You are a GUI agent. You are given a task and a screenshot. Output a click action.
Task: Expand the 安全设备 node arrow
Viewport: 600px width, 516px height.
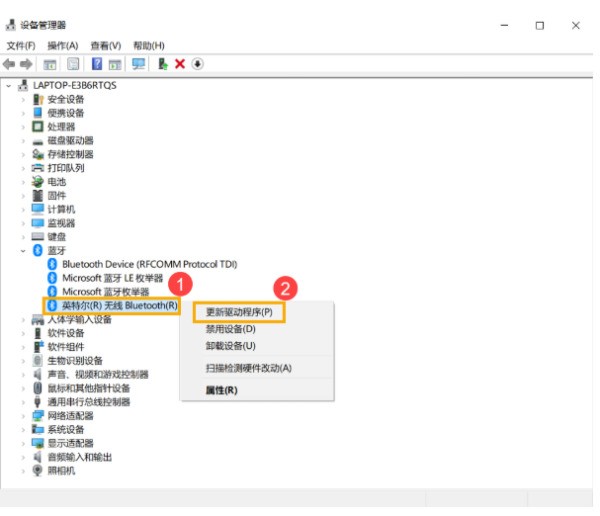coord(23,100)
